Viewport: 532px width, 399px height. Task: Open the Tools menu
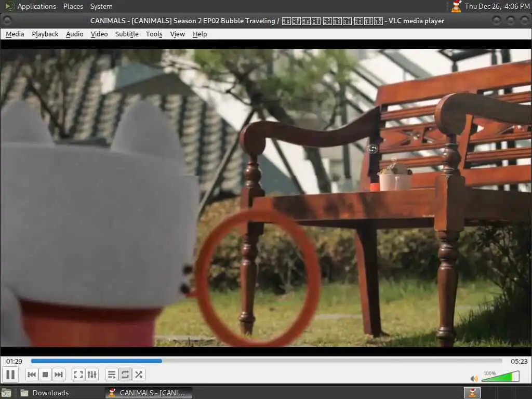click(154, 34)
